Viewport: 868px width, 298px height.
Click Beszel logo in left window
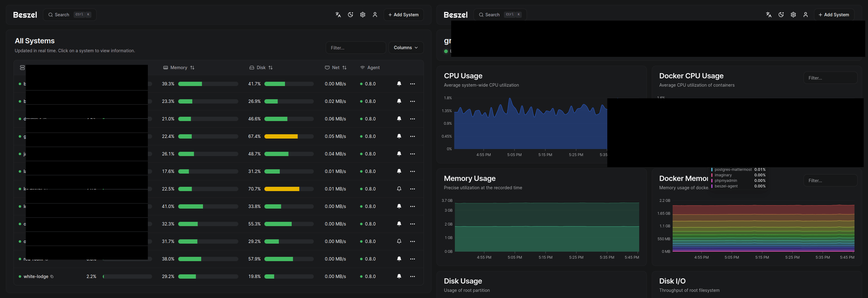tap(25, 15)
